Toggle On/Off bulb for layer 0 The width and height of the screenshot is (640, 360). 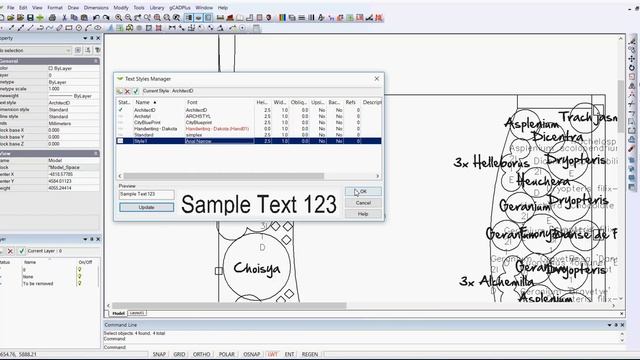point(80,270)
